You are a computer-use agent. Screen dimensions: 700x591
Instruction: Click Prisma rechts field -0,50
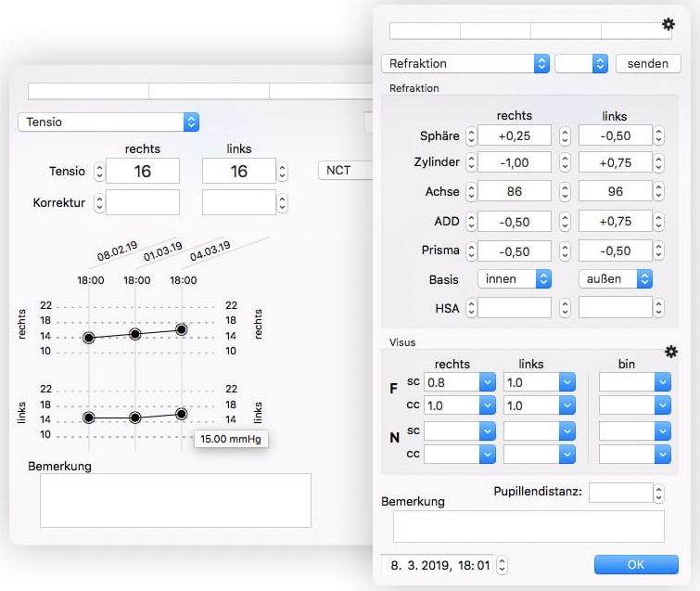click(515, 251)
